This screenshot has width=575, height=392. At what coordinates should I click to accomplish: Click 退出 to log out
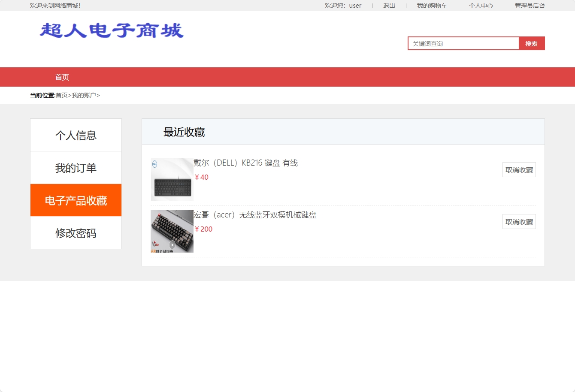coord(388,6)
